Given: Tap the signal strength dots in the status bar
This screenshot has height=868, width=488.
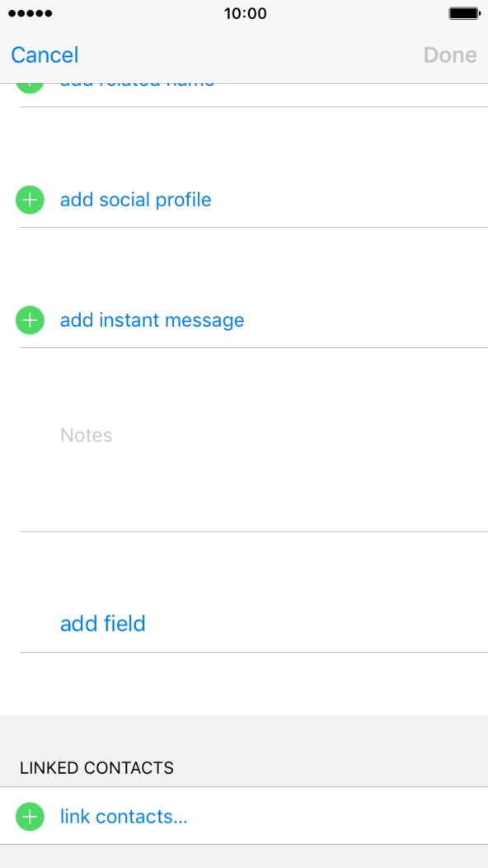Looking at the screenshot, I should coord(30,12).
